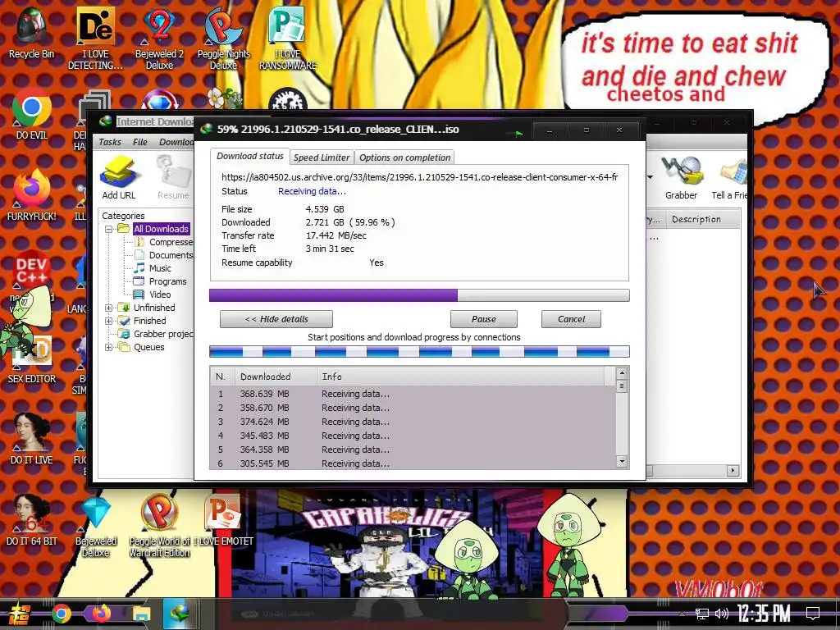Click the volume icon in system tray
The image size is (840, 630).
tap(722, 614)
